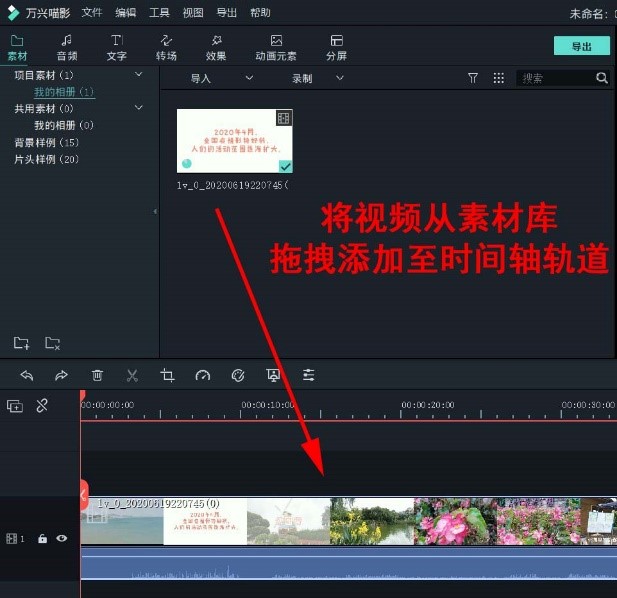Click the split scissors icon

[x=132, y=376]
